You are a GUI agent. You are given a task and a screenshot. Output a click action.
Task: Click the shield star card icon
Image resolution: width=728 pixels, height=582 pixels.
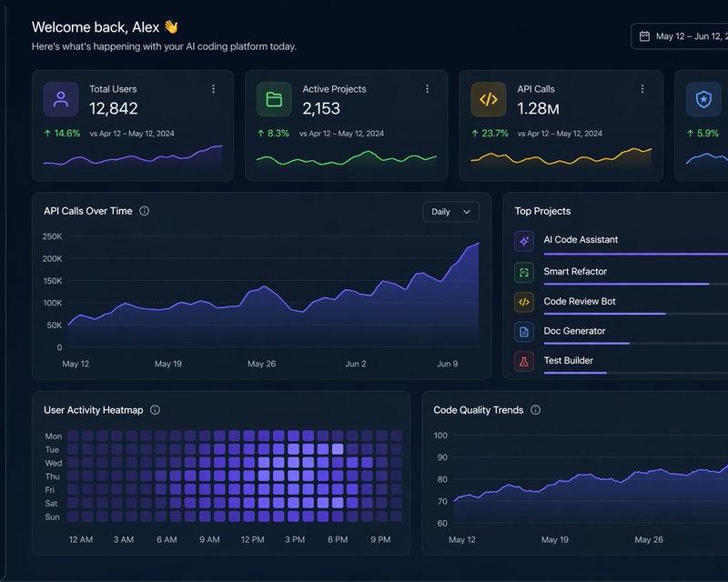pyautogui.click(x=703, y=99)
